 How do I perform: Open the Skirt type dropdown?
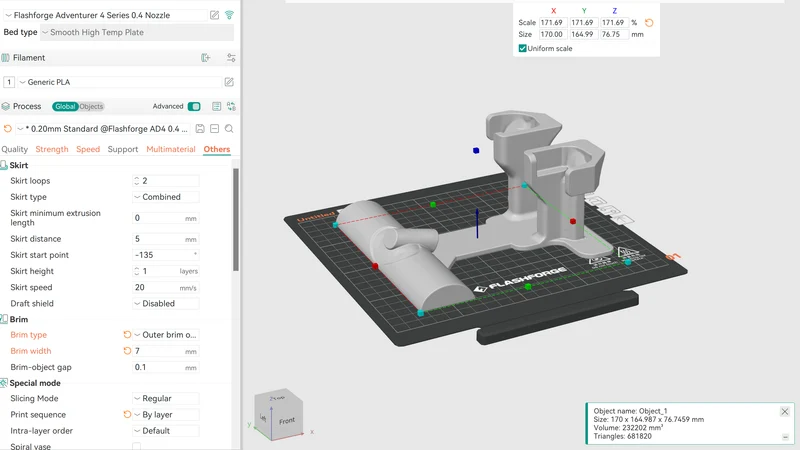pos(165,197)
